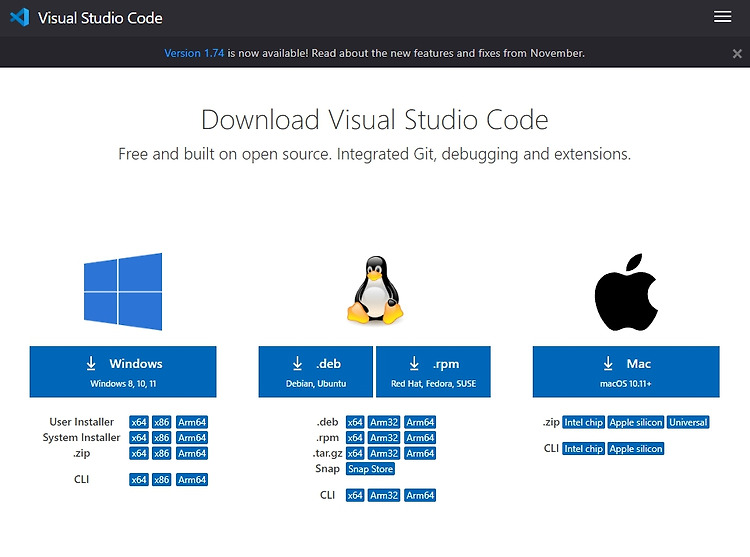The width and height of the screenshot is (750, 557).
Task: Select Windows CLI x64 download
Action: (x=139, y=480)
